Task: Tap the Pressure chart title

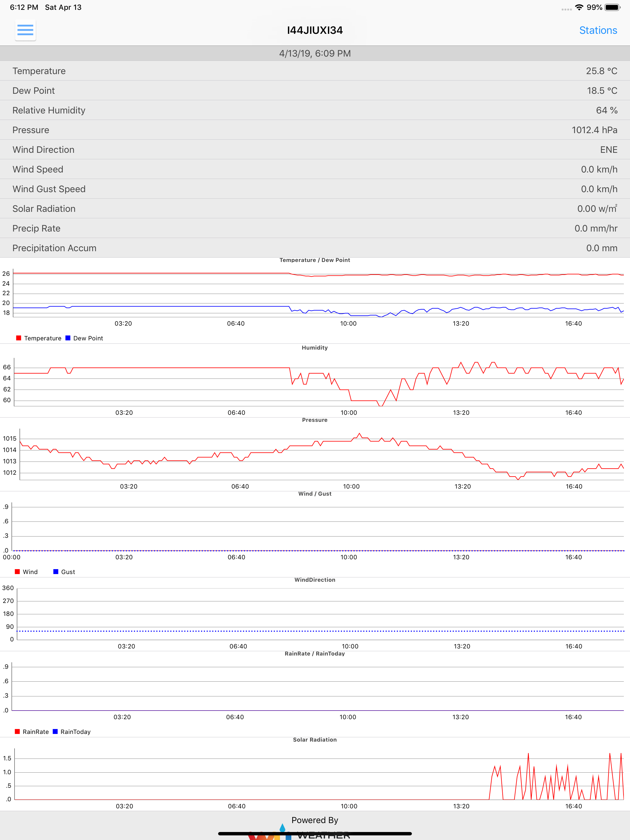Action: (x=315, y=420)
